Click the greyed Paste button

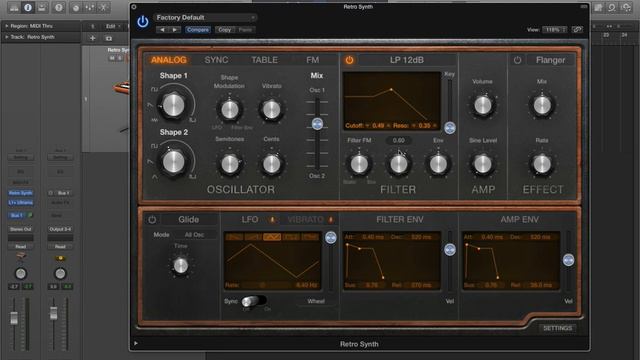245,30
